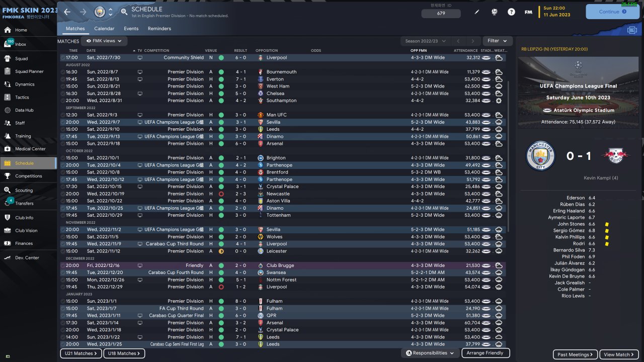Open Home from the sidebar
Image resolution: width=644 pixels, height=362 pixels.
(28, 30)
